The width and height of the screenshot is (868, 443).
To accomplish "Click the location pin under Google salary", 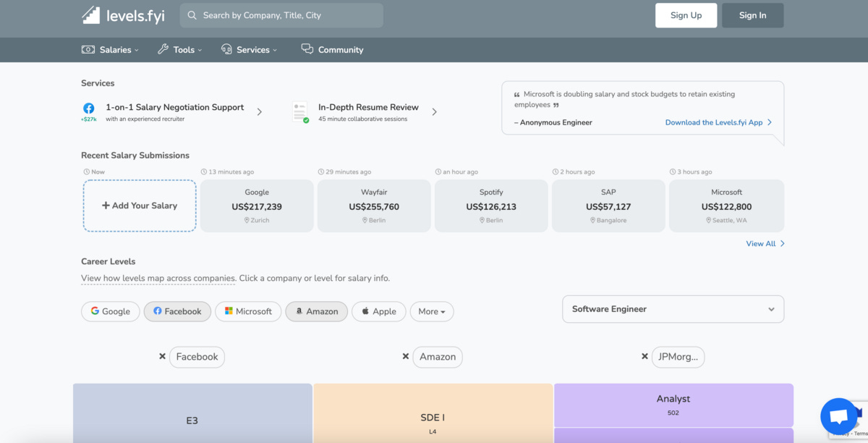I will coord(247,220).
